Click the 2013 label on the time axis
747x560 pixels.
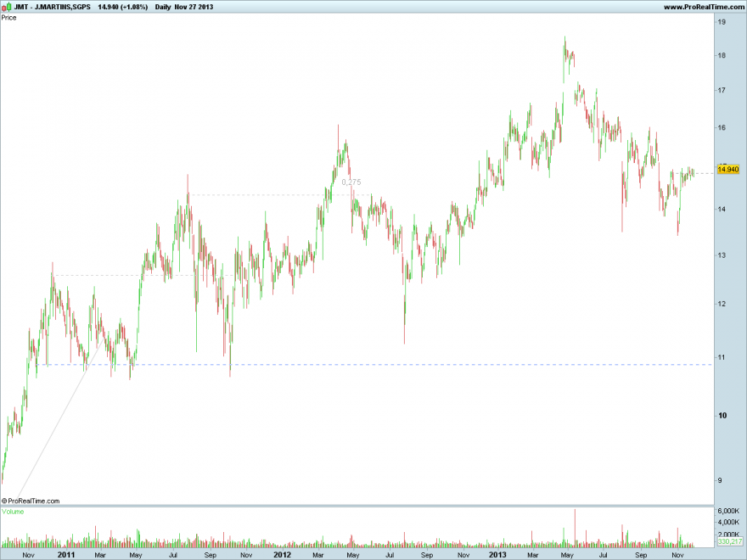(x=497, y=554)
